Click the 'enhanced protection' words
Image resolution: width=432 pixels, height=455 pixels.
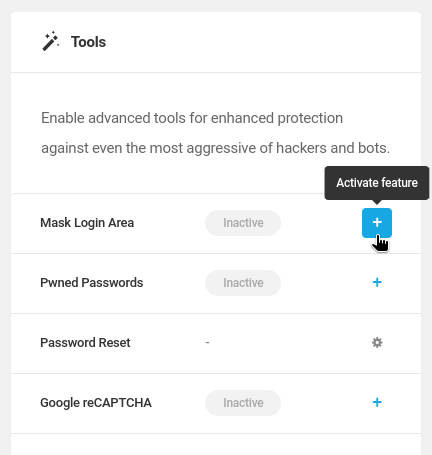click(x=277, y=118)
